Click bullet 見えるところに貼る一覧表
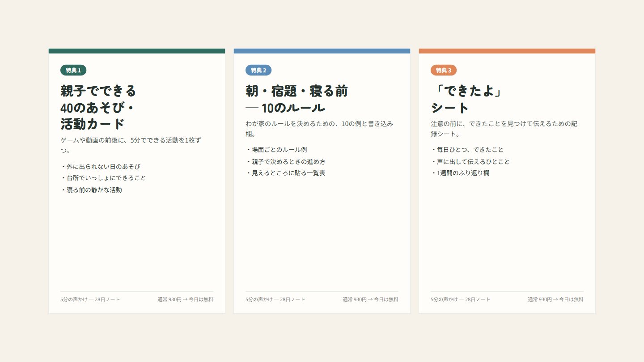 [x=285, y=173]
